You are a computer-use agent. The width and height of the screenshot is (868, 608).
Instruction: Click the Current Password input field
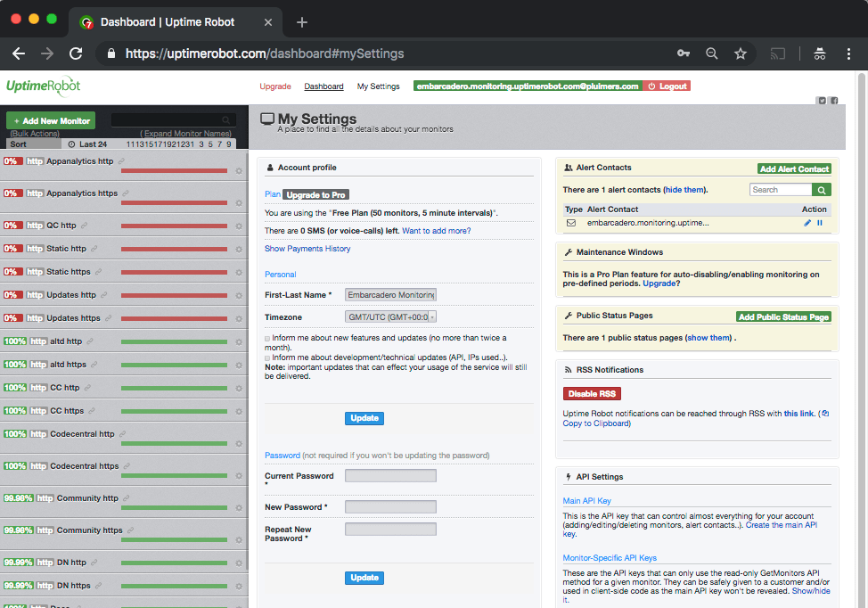[x=390, y=476]
